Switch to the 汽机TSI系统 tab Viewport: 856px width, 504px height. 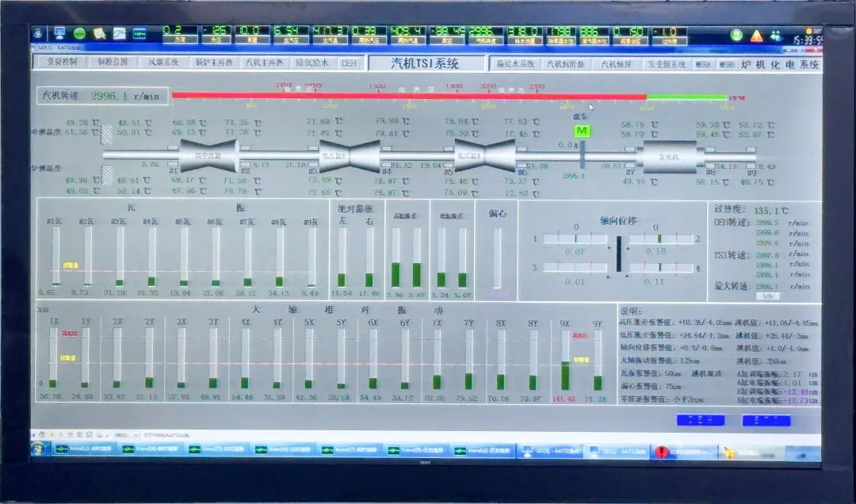(x=425, y=64)
